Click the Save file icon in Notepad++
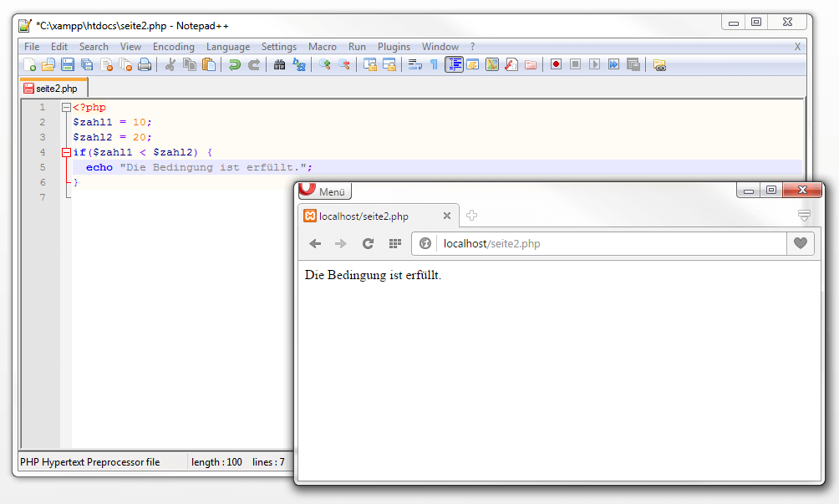The width and height of the screenshot is (839, 504). click(x=68, y=64)
